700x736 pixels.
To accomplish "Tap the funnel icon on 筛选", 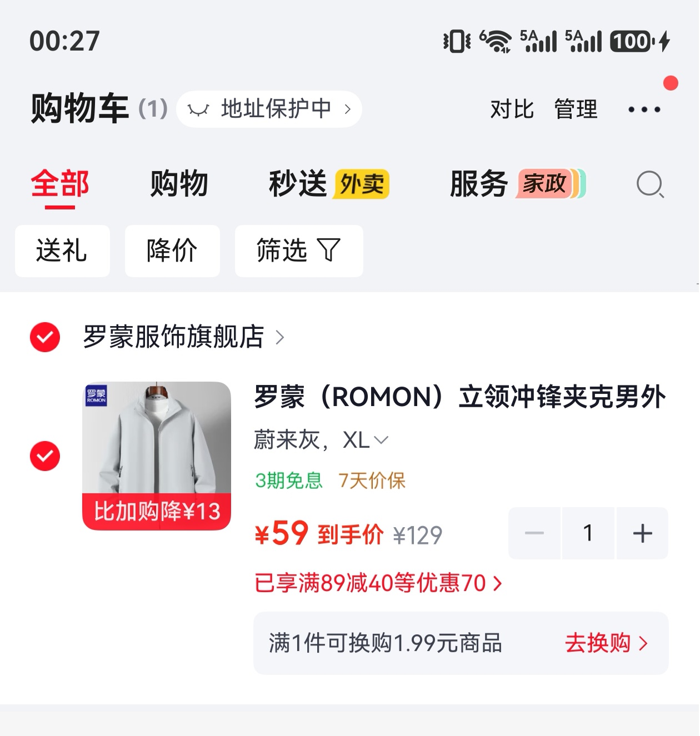I will tap(328, 250).
